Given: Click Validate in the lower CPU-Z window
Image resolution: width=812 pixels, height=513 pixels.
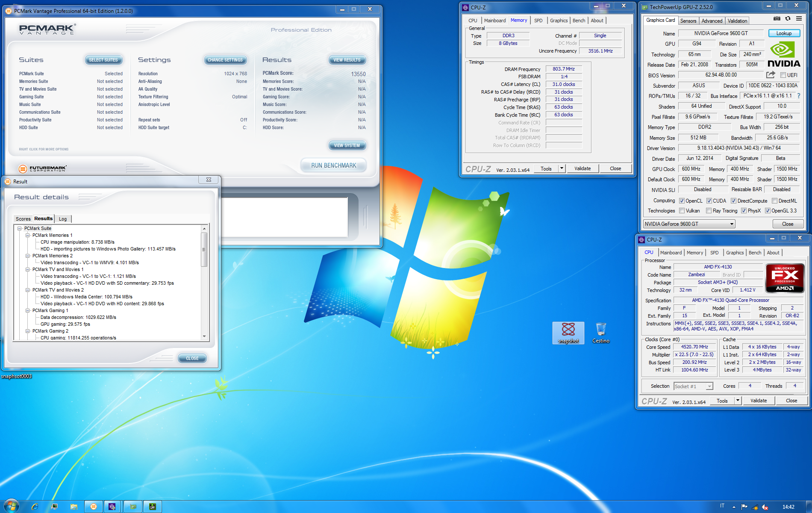Looking at the screenshot, I should [759, 401].
